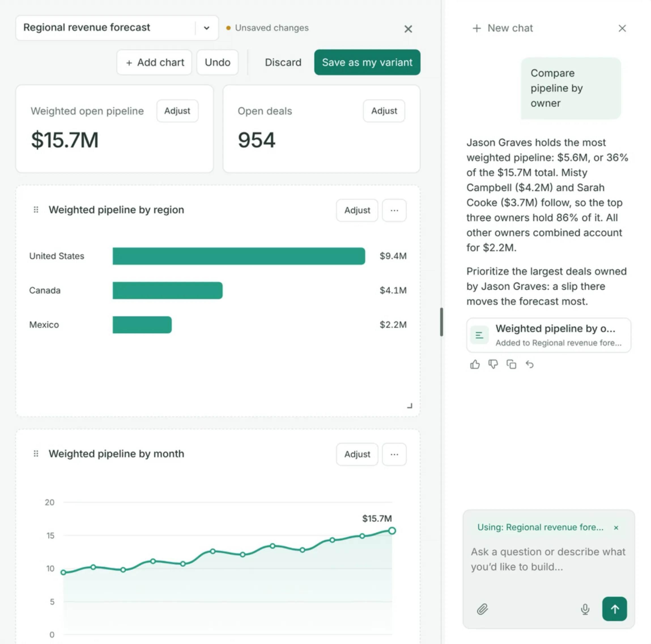651x644 pixels.
Task: Start voice input with microphone icon
Action: click(585, 609)
